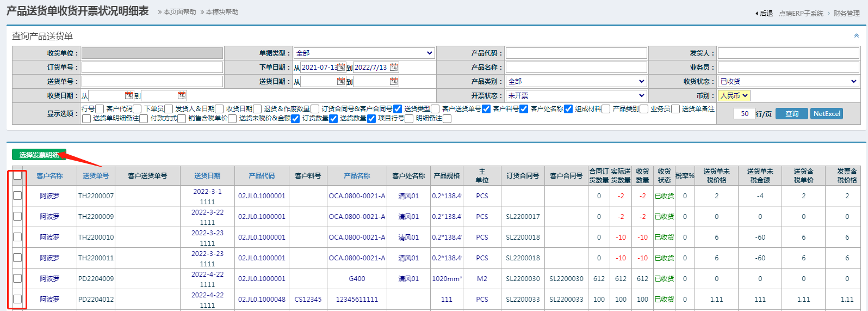
Task: Tick the select-all checkbox in table header
Action: (x=17, y=175)
